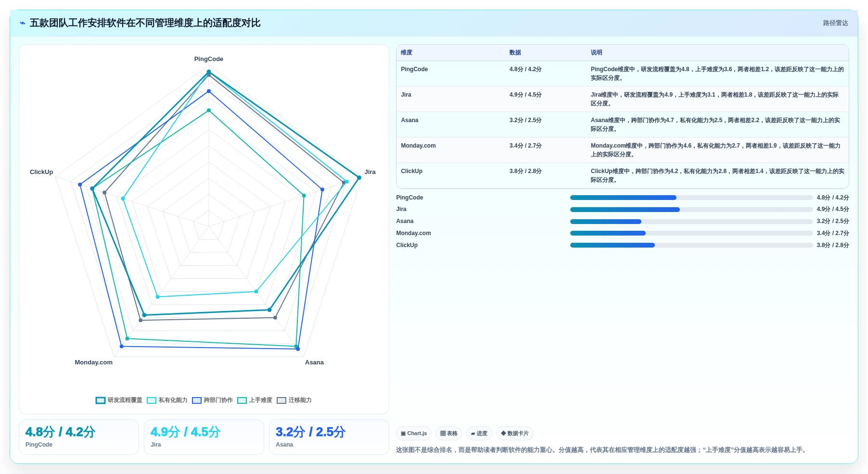Click the chart title heading text
Image resolution: width=868 pixels, height=474 pixels.
145,23
